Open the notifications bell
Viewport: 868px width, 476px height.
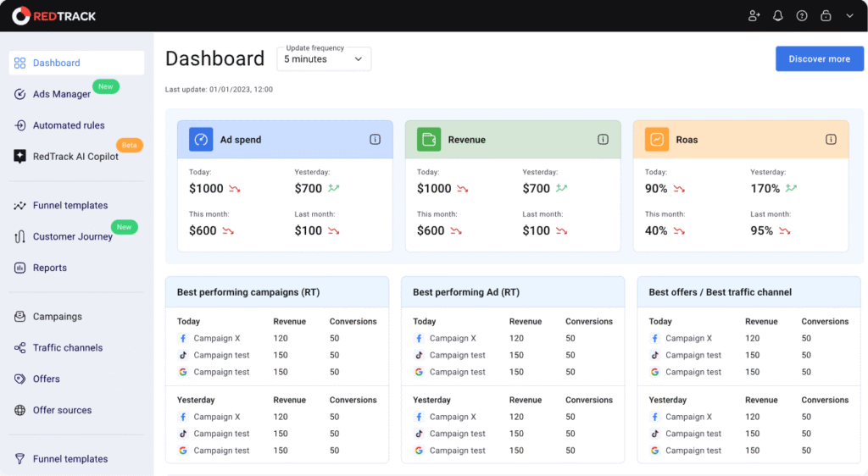(778, 16)
